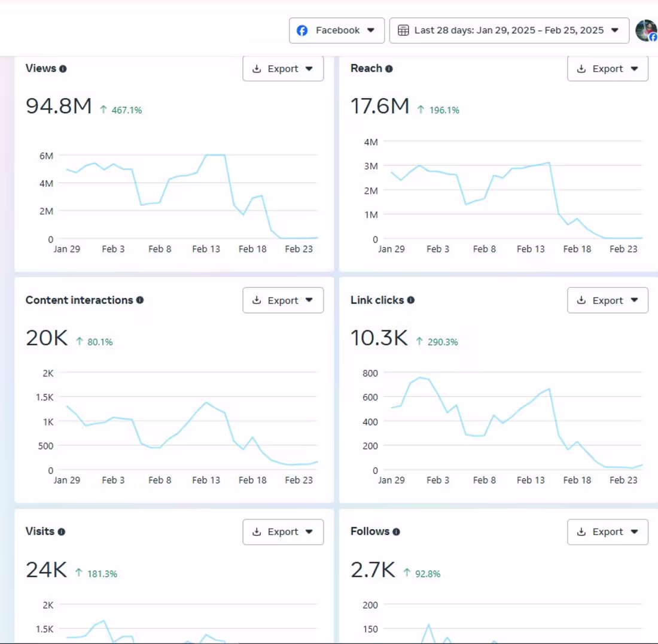Open the Facebook platform dropdown
Viewport: 658px width, 644px height.
click(337, 31)
